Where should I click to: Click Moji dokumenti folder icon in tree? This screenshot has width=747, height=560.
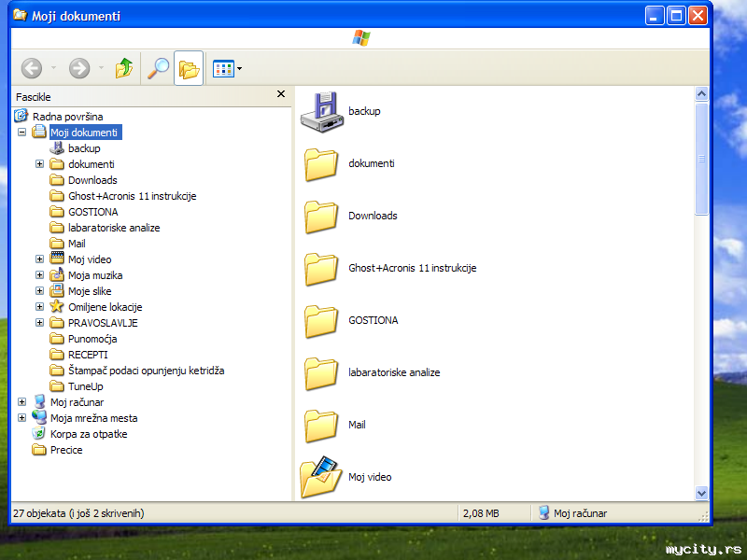39,132
